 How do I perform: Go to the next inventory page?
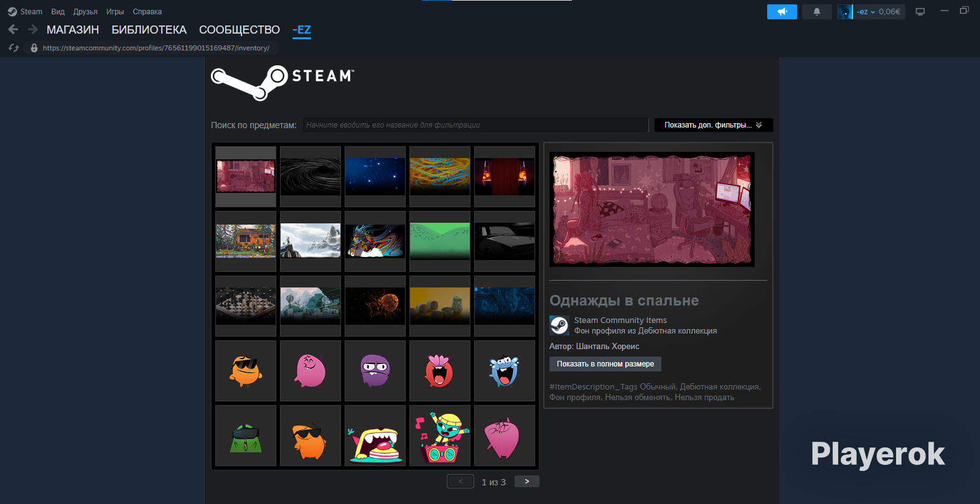tap(527, 482)
